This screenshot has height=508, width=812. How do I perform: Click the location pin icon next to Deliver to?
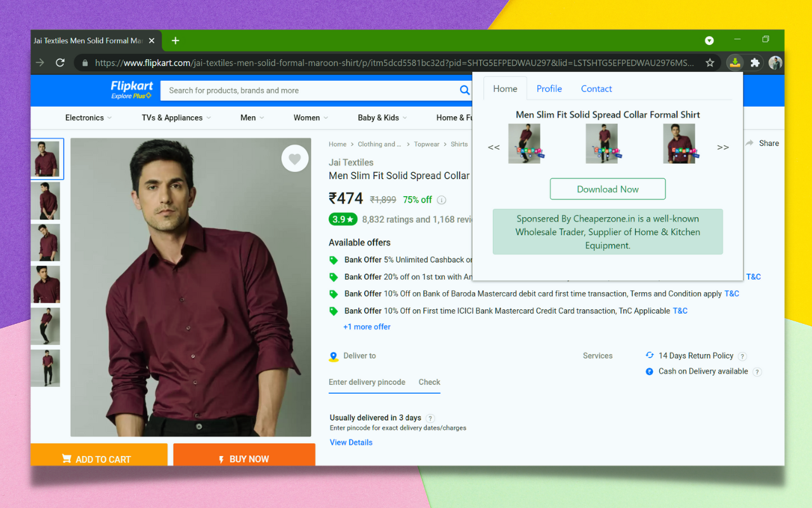coord(334,357)
